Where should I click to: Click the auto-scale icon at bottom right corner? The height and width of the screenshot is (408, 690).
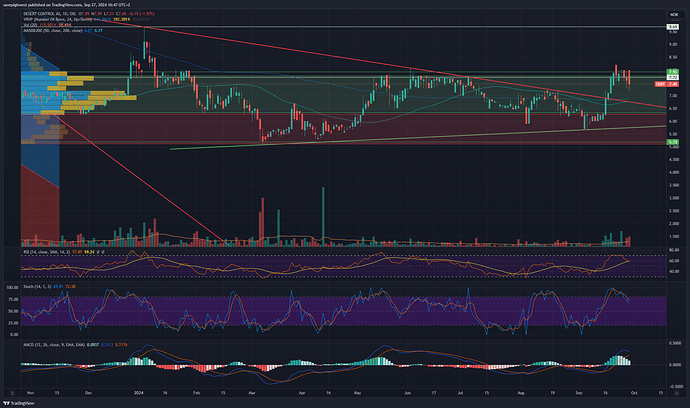(677, 393)
